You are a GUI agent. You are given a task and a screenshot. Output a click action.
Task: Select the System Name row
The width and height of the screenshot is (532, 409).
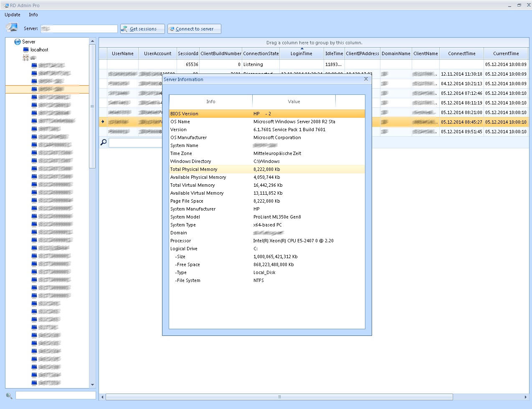267,145
